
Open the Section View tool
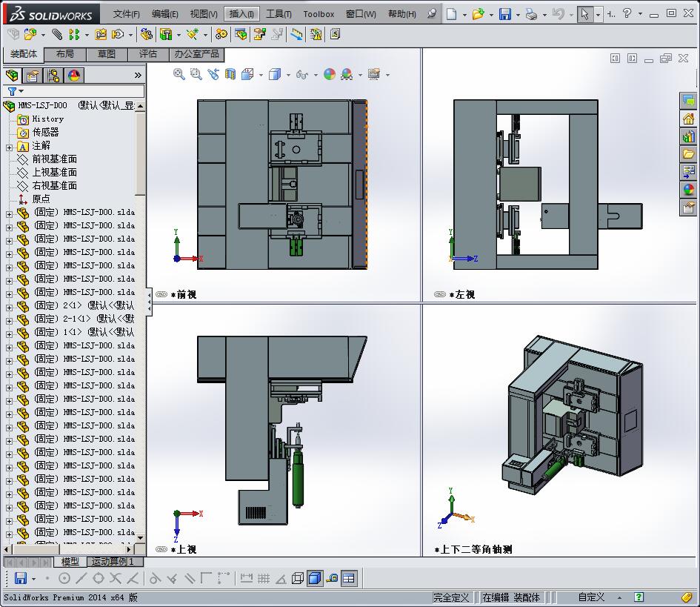(x=230, y=73)
